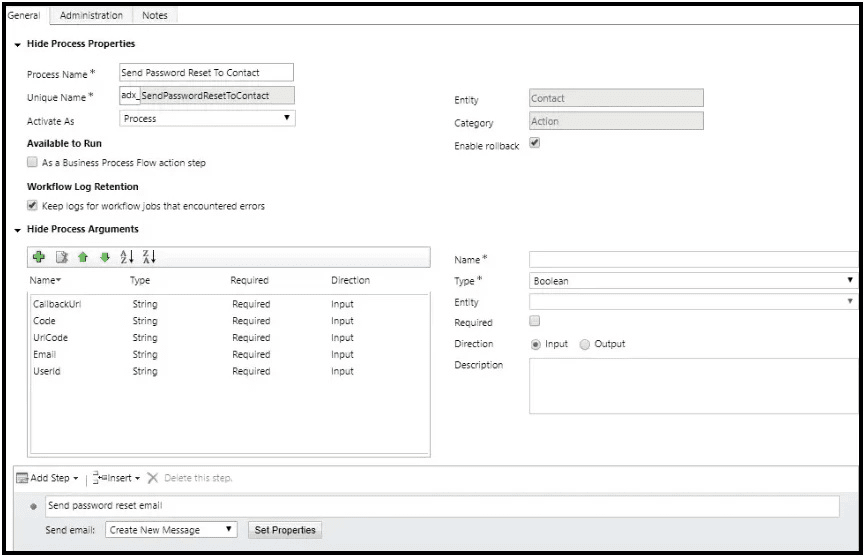Collapse the Hide Process Properties section
The height and width of the screenshot is (557, 865).
point(18,44)
